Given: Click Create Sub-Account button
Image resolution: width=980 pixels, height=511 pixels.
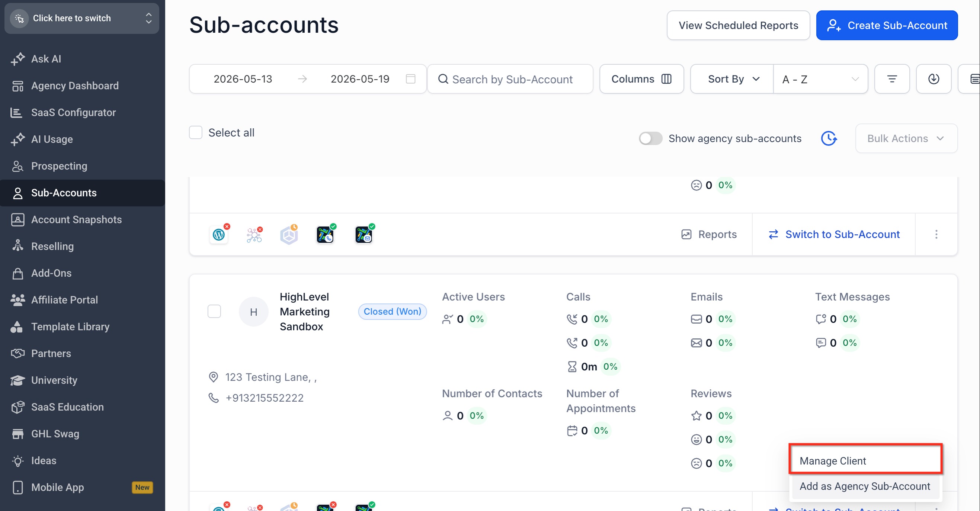Looking at the screenshot, I should 886,25.
